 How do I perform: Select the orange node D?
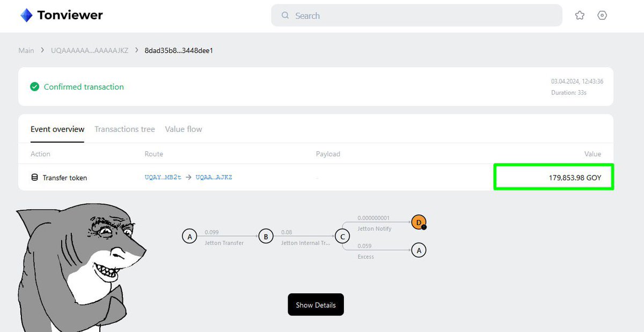click(419, 222)
